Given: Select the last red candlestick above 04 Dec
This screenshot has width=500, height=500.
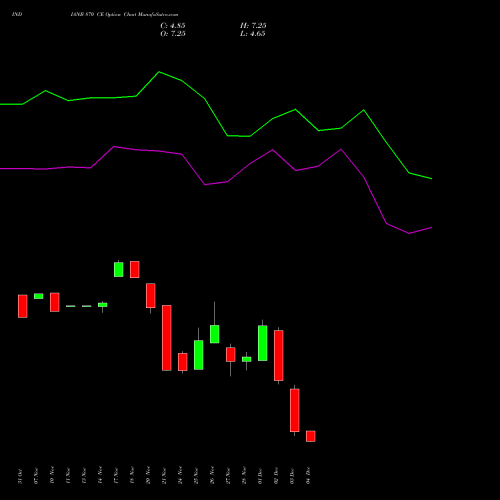Looking at the screenshot, I should pyautogui.click(x=311, y=436).
